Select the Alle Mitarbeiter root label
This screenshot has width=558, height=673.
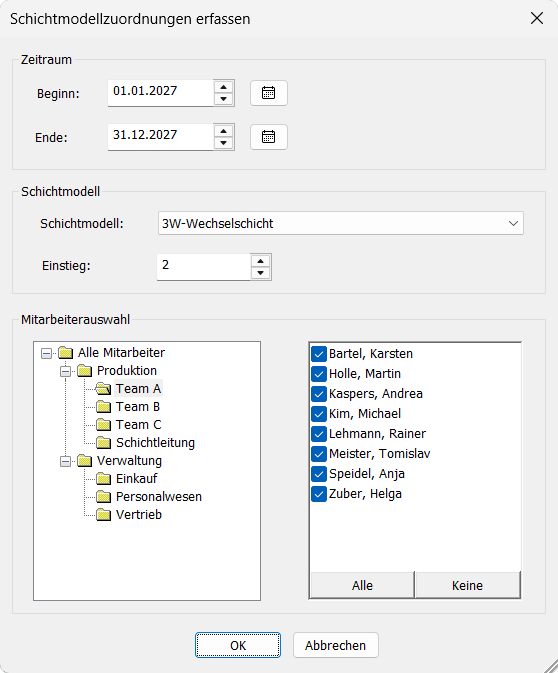pos(121,353)
